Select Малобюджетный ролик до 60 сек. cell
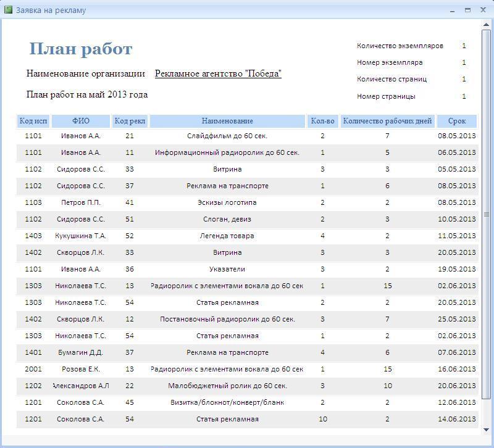 [227, 386]
